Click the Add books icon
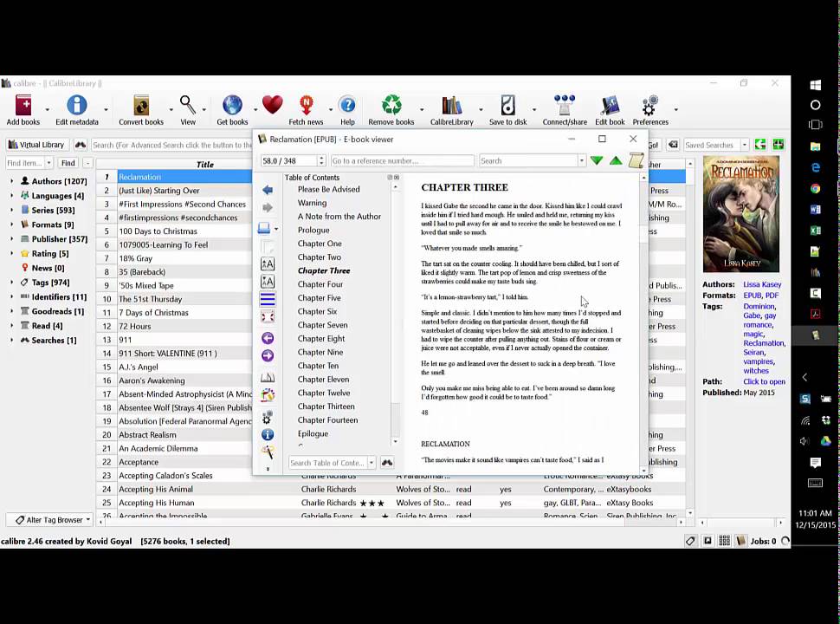The image size is (840, 624). (23, 105)
